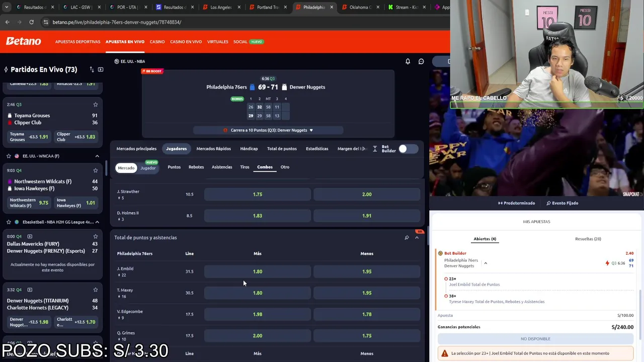644x362 pixels.
Task: Bet T. Maxey under 30.5 at 1.95
Action: (367, 293)
